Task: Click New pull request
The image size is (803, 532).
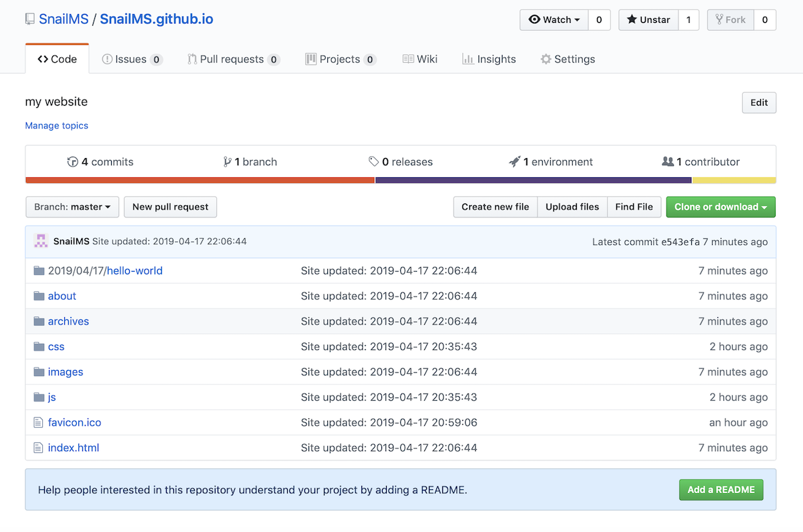Action: pyautogui.click(x=171, y=207)
